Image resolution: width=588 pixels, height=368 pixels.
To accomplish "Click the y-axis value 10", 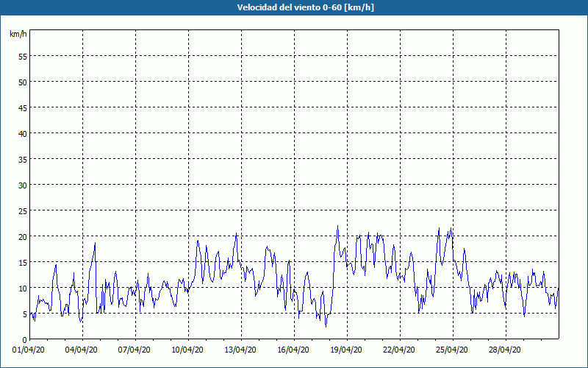I will (x=23, y=289).
